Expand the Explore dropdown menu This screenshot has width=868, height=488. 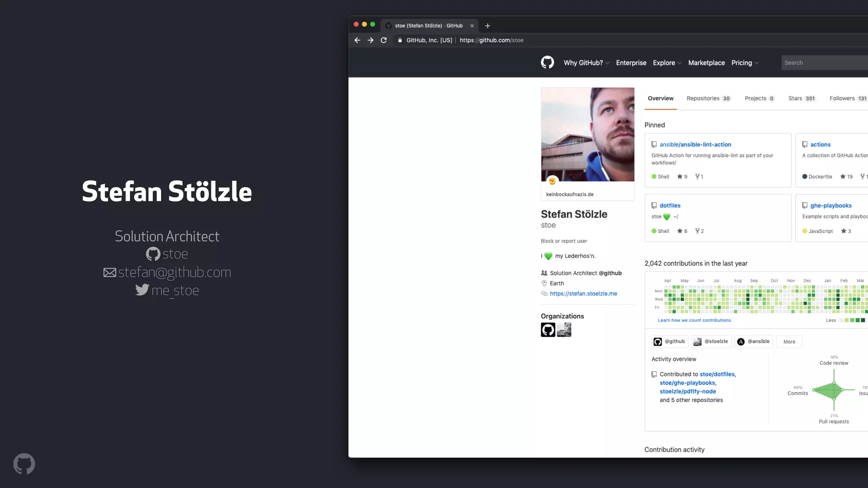pos(667,63)
